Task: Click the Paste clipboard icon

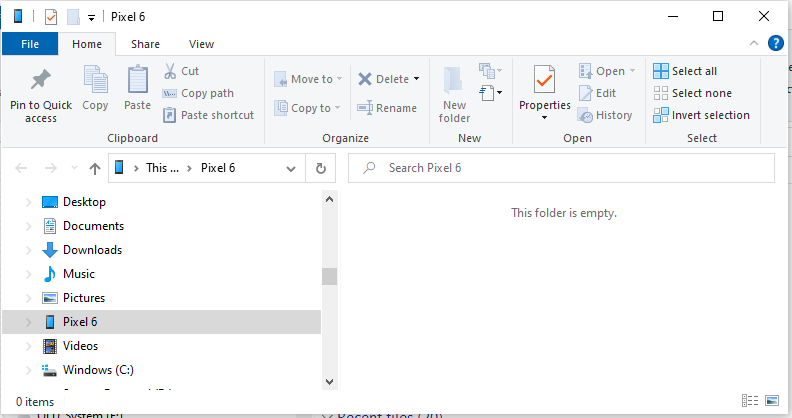Action: 137,80
